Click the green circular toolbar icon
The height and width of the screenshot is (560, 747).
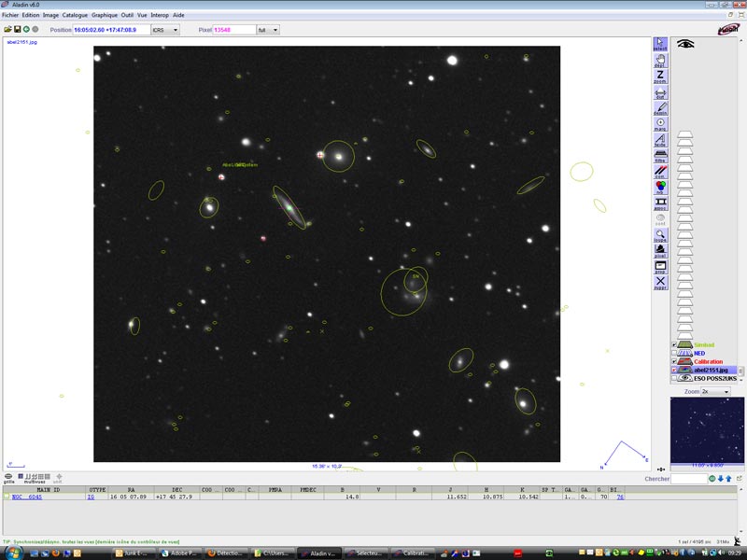26,30
